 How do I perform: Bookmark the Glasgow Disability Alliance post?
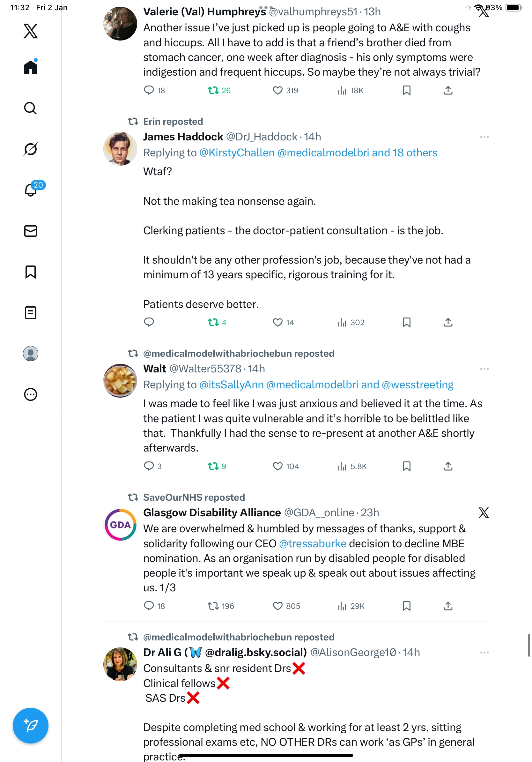tap(406, 606)
